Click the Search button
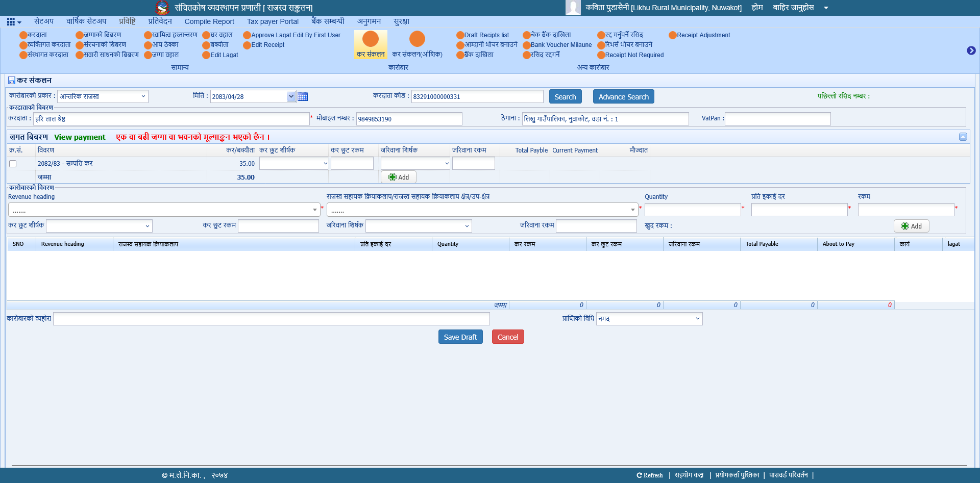 click(565, 96)
